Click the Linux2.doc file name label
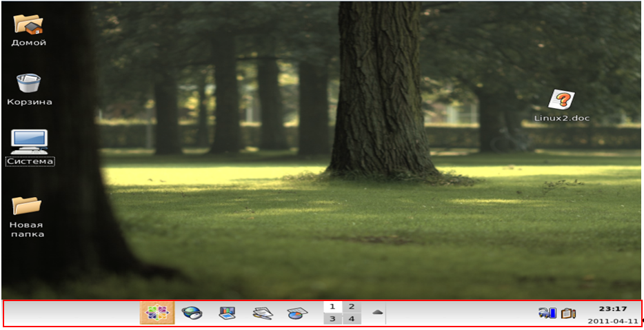This screenshot has width=644, height=330. tap(561, 118)
